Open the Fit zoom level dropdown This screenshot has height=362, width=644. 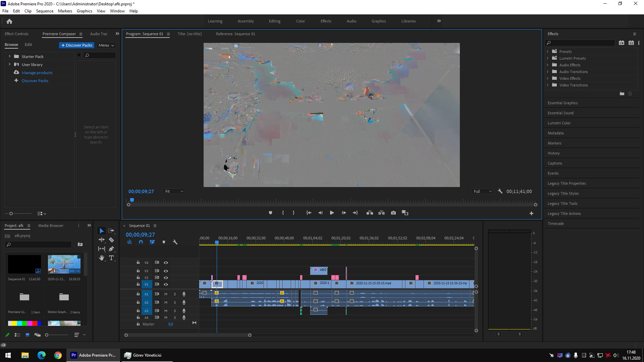pyautogui.click(x=174, y=191)
